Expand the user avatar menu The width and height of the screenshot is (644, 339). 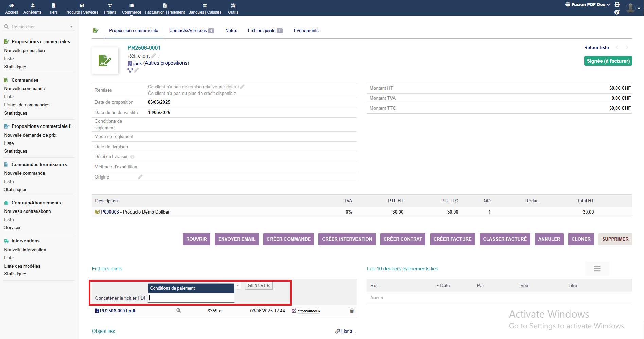pyautogui.click(x=633, y=8)
